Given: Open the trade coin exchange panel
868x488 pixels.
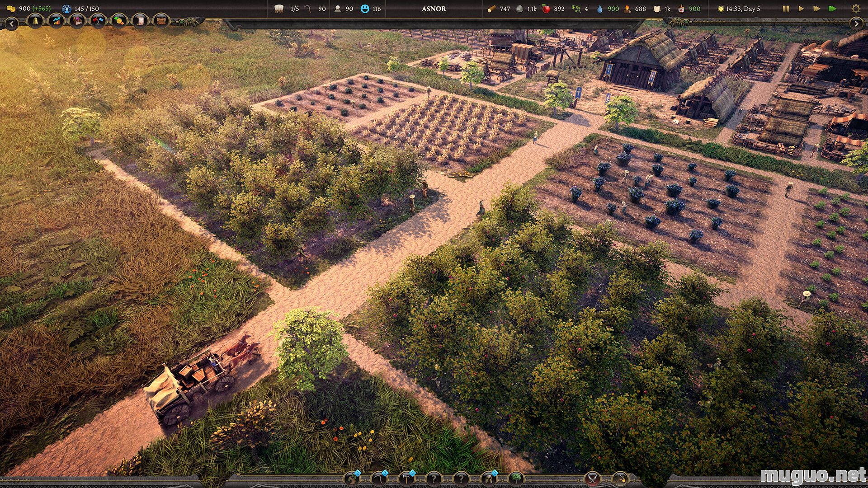Looking at the screenshot, I should tap(119, 21).
